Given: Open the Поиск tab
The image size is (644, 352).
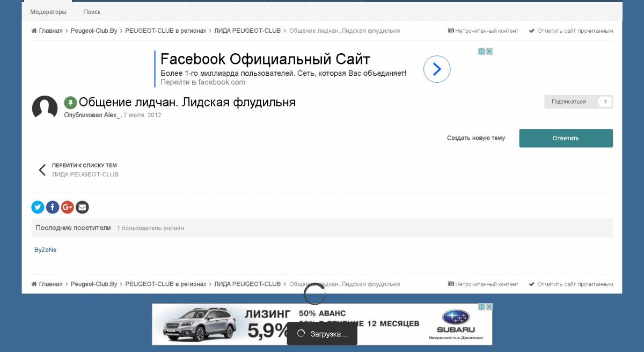Looking at the screenshot, I should pos(92,12).
